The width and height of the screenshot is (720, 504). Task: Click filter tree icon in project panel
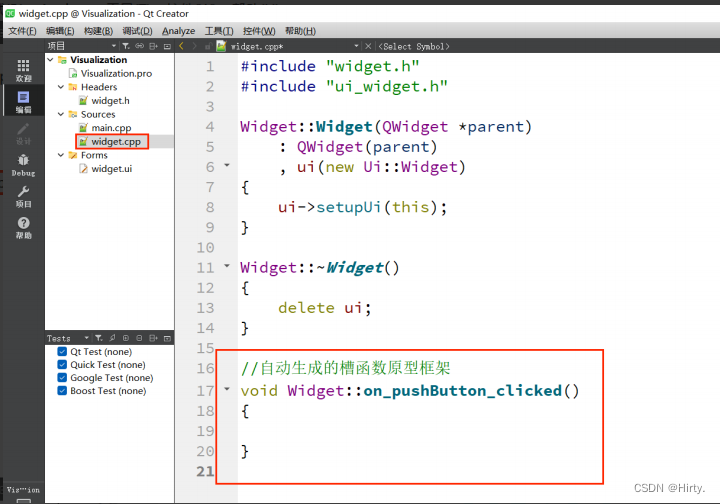tap(126, 46)
